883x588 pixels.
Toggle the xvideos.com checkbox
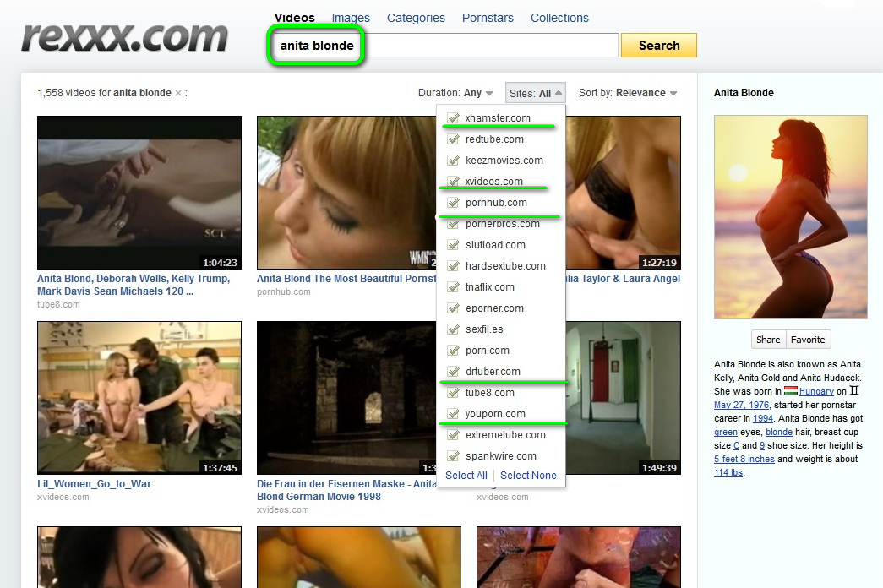[453, 182]
